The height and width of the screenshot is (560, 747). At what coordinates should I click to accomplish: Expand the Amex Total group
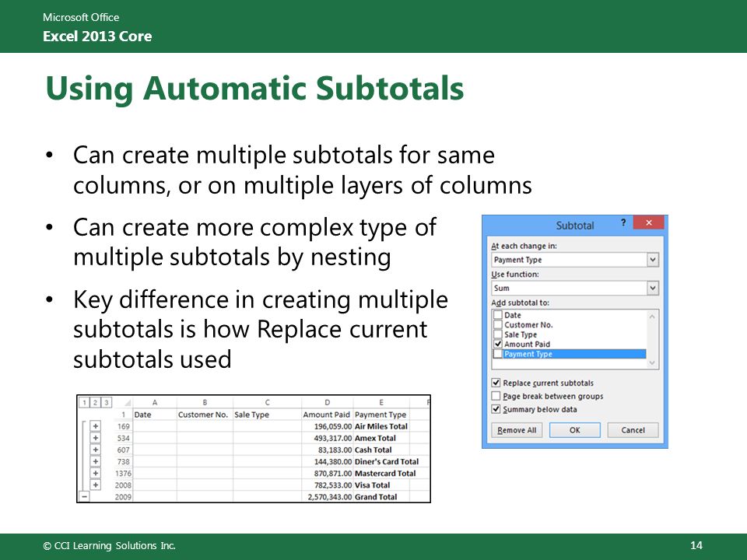(x=95, y=438)
